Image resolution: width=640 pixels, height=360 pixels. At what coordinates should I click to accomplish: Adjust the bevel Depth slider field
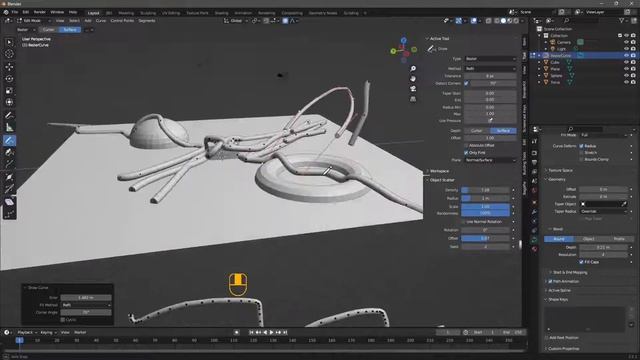click(x=603, y=247)
